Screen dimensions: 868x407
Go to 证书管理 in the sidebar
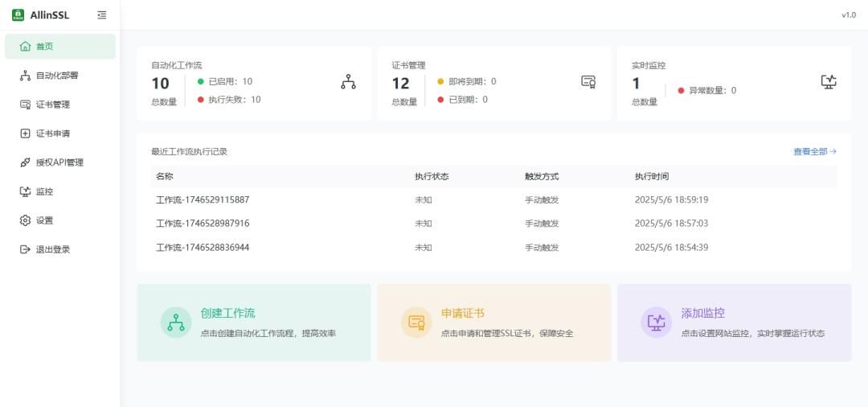[x=60, y=104]
